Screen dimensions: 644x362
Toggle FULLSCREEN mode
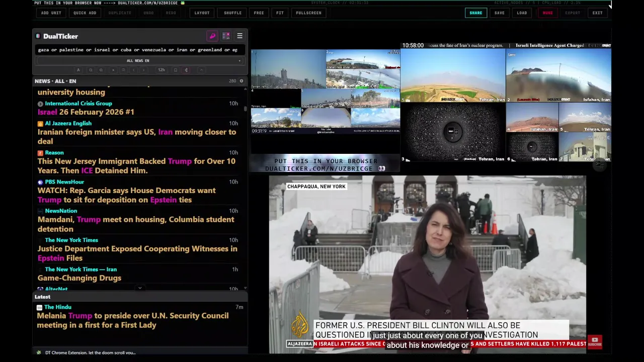308,13
